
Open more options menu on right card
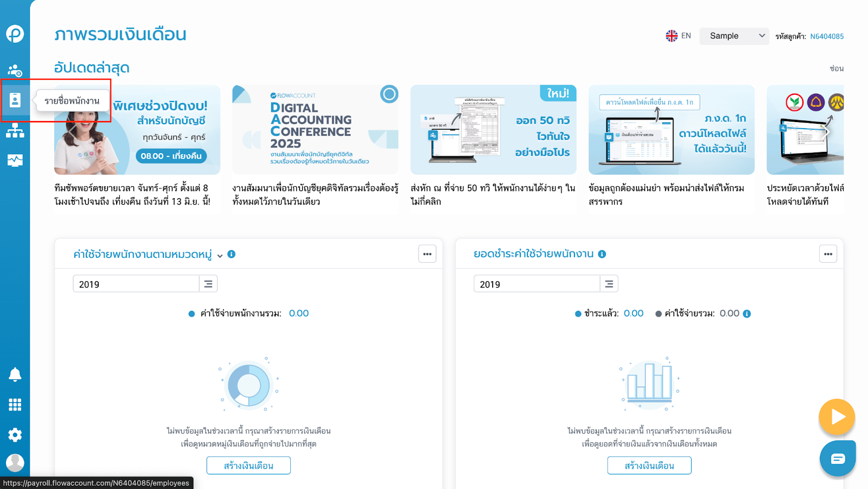tap(828, 254)
